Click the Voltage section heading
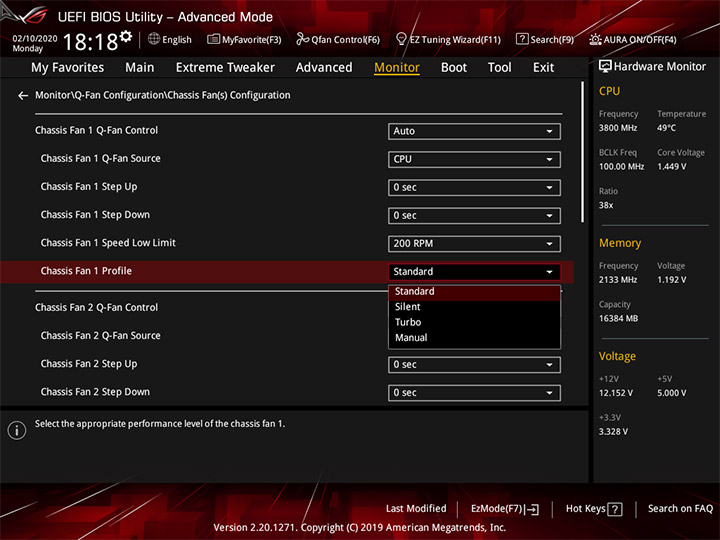This screenshot has width=720, height=540. pyautogui.click(x=617, y=356)
